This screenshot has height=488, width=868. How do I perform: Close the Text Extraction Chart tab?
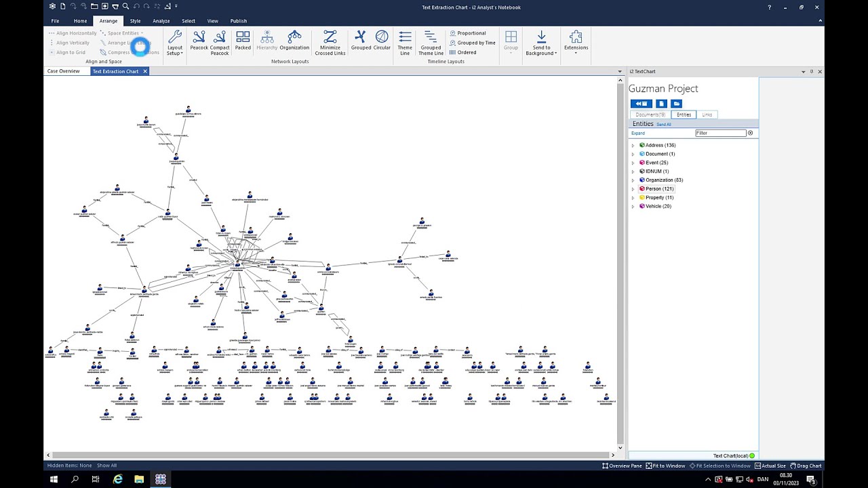click(144, 71)
